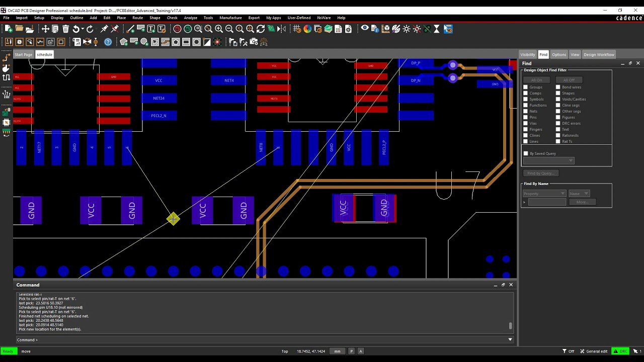Open the Color wheel dialog icon

tap(307, 29)
